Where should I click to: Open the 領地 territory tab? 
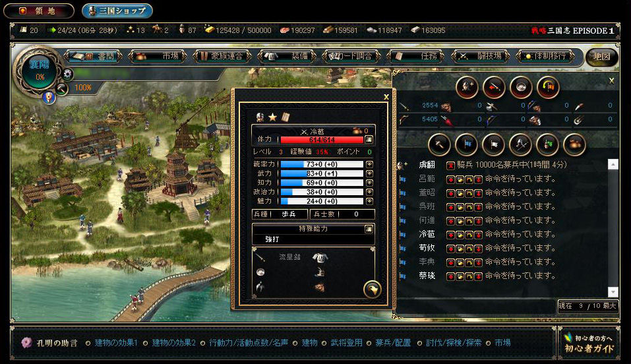tap(39, 11)
